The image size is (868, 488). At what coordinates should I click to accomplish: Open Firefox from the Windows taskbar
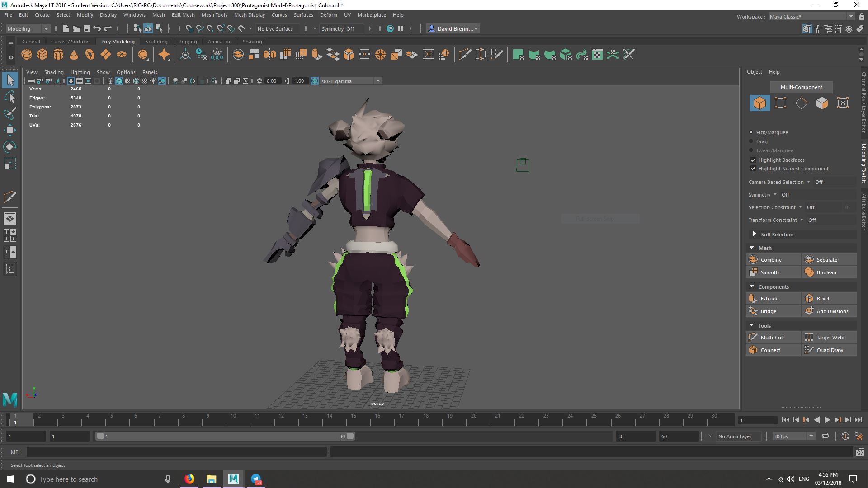[x=189, y=479]
